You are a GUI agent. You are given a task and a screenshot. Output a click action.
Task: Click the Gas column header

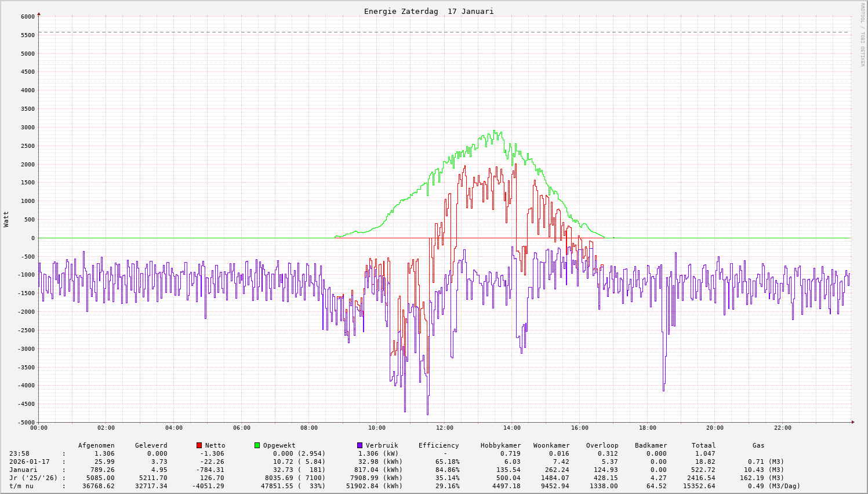(x=758, y=445)
